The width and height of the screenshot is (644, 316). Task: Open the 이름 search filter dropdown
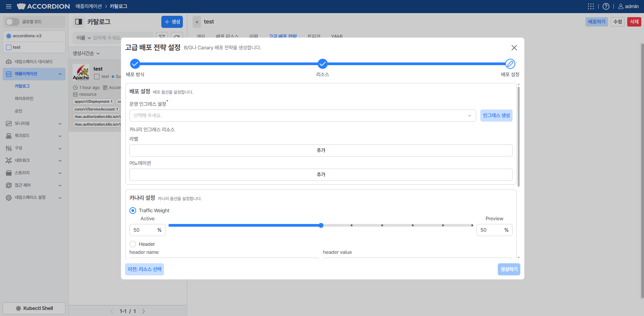coord(84,38)
